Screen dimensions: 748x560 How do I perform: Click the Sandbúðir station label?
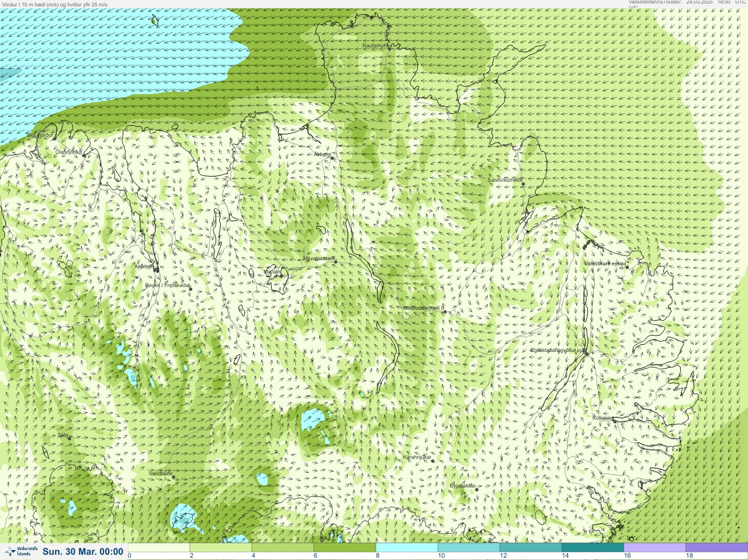[x=160, y=473]
